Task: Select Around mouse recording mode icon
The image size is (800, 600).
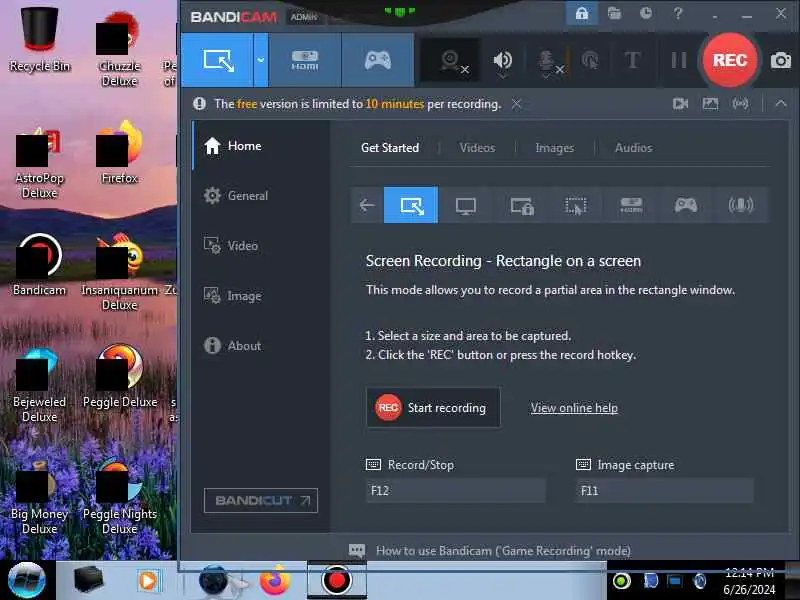Action: 576,206
